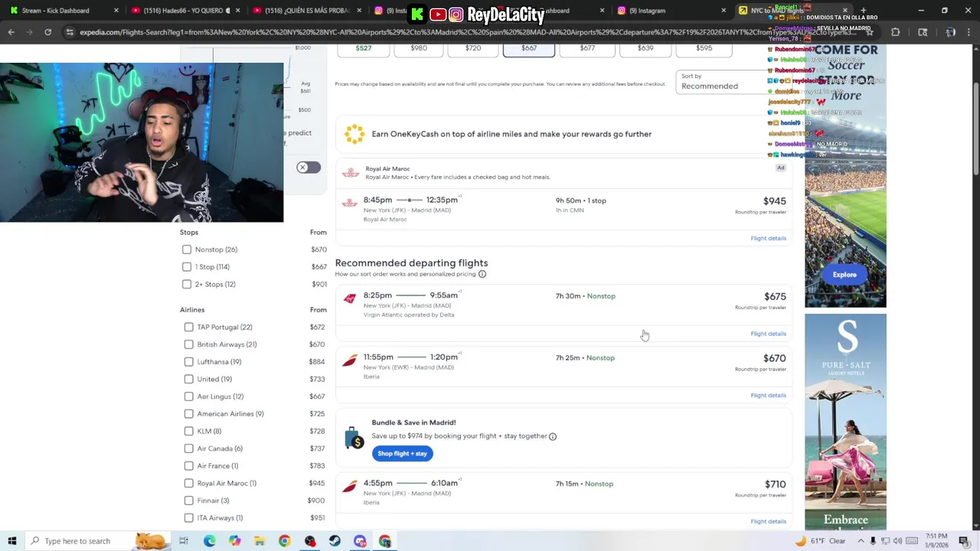This screenshot has height=551, width=980.
Task: Check the American Airlines filter
Action: coord(189,414)
